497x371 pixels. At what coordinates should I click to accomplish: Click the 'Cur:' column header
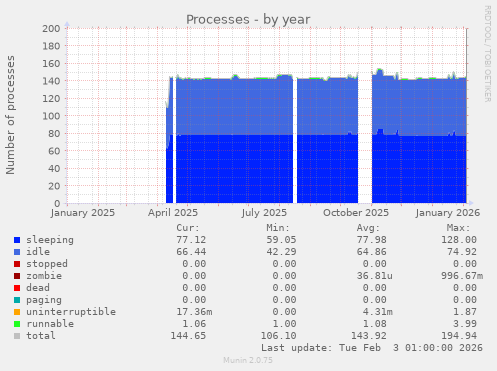coord(188,228)
